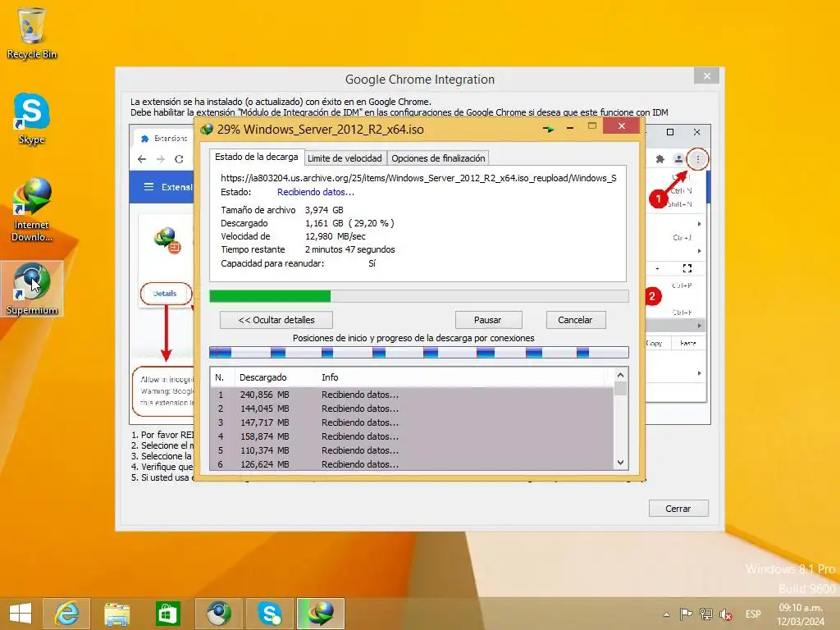Click the profile avatar icon in guide image
840x630 pixels.
(x=678, y=159)
